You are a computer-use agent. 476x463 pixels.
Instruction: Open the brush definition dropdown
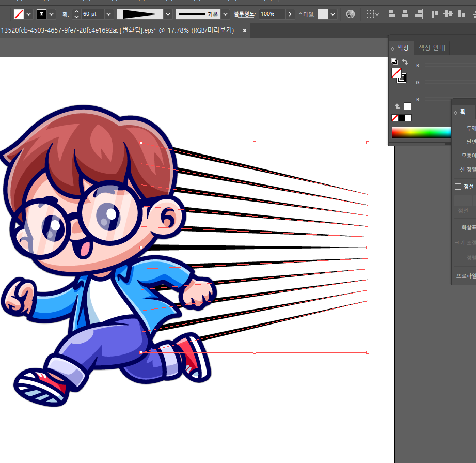(225, 14)
